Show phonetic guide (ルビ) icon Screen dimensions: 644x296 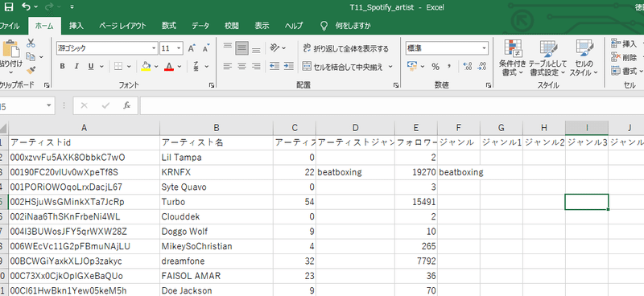(196, 66)
